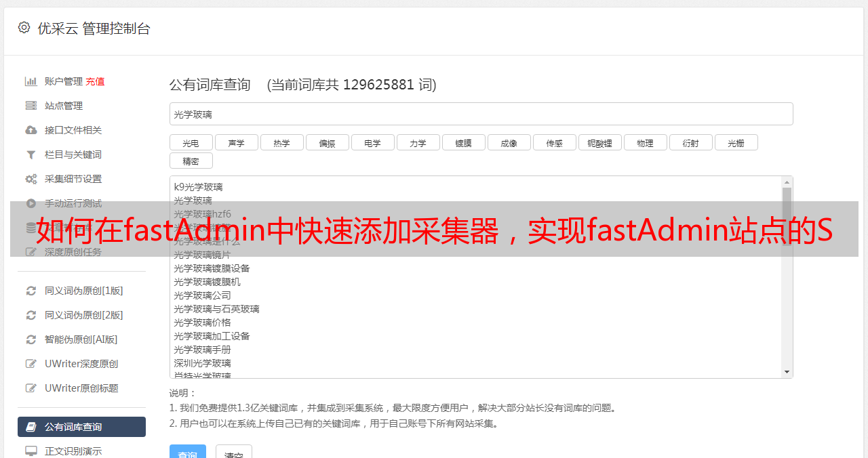
Task: Select the 光学玻璃与石英玻璃 result row
Action: [x=216, y=309]
